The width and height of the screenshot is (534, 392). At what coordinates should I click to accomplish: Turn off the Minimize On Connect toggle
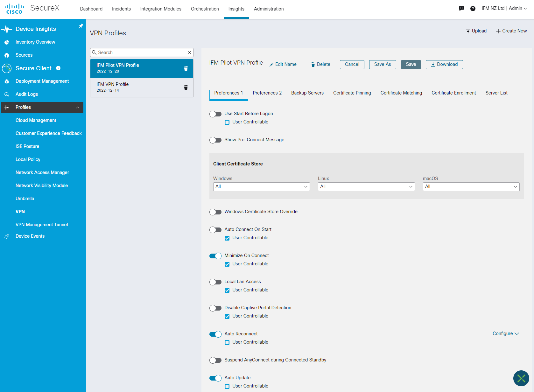click(x=215, y=256)
